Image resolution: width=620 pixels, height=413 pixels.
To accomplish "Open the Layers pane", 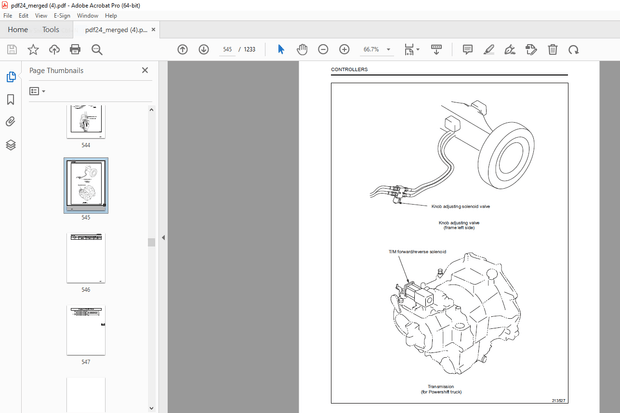I will point(11,145).
